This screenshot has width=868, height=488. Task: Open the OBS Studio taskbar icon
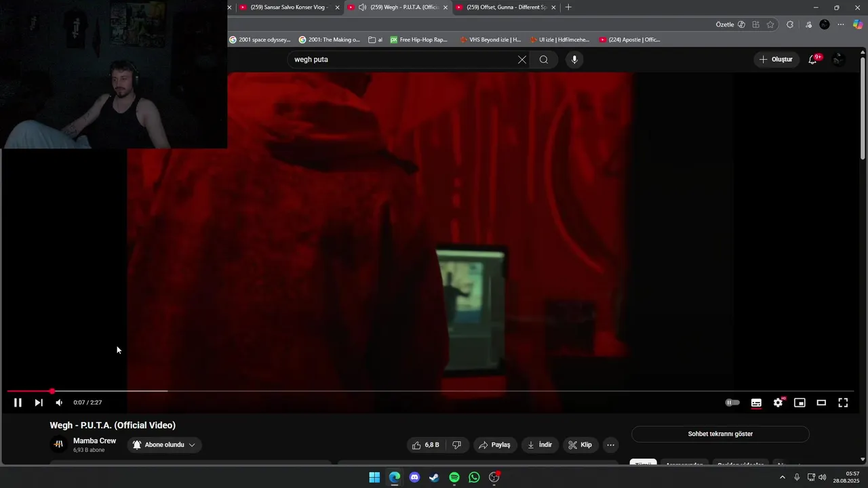(x=494, y=477)
